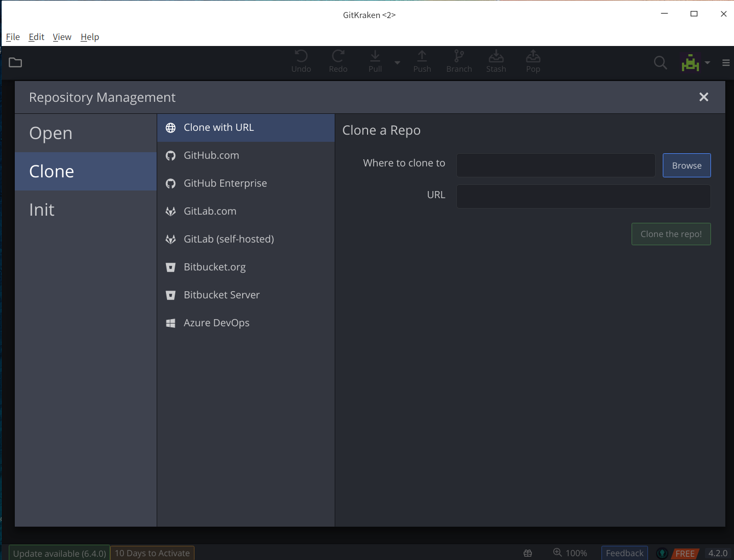
Task: Close the Repository Management panel
Action: 704,97
